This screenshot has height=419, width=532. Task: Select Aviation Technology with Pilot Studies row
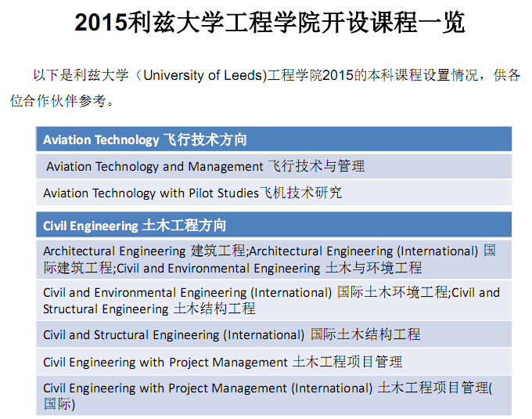[151, 193]
